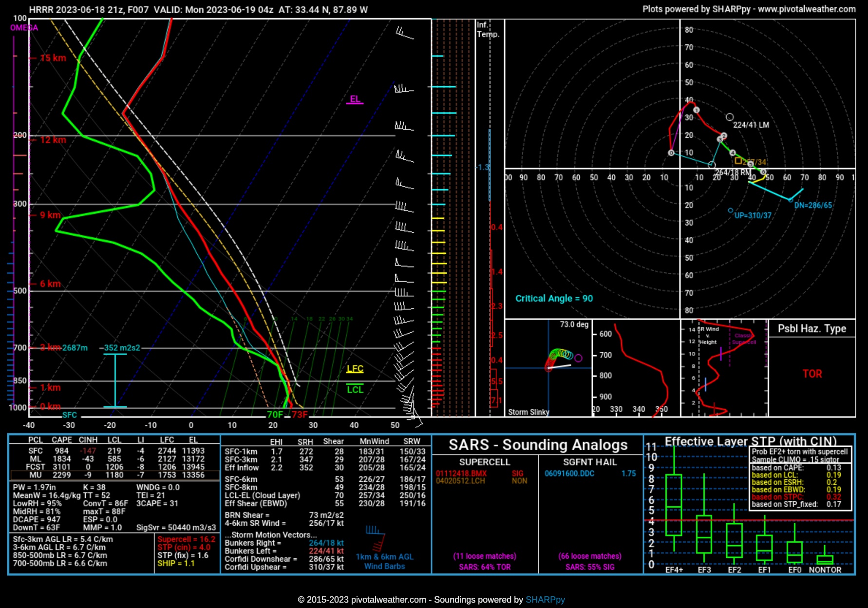Open the SHARPpy link in the footer
Viewport: 868px width, 608px height.
click(545, 600)
